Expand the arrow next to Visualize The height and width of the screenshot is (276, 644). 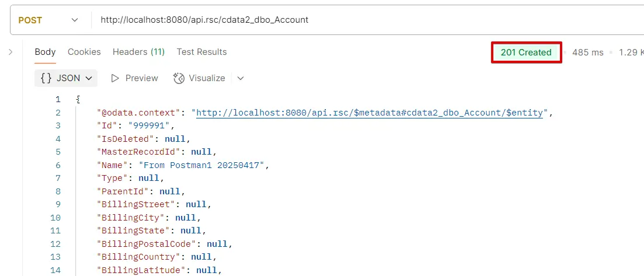pyautogui.click(x=241, y=78)
